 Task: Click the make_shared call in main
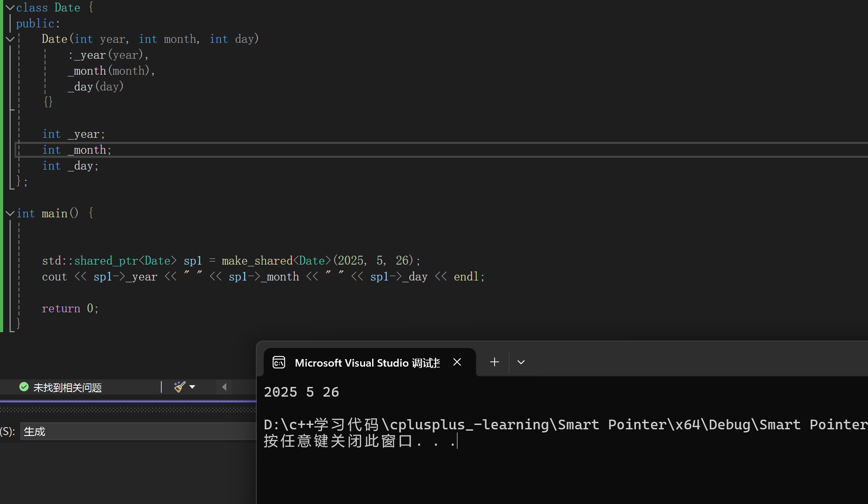click(x=256, y=261)
